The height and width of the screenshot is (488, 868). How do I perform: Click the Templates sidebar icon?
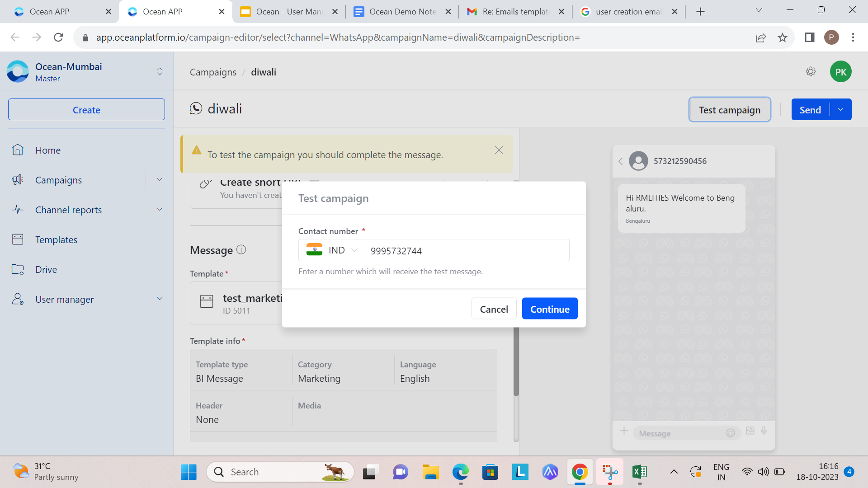tap(18, 239)
